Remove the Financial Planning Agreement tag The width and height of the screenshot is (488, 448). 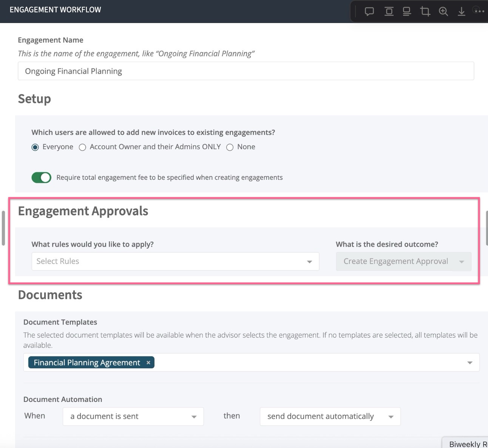point(148,363)
